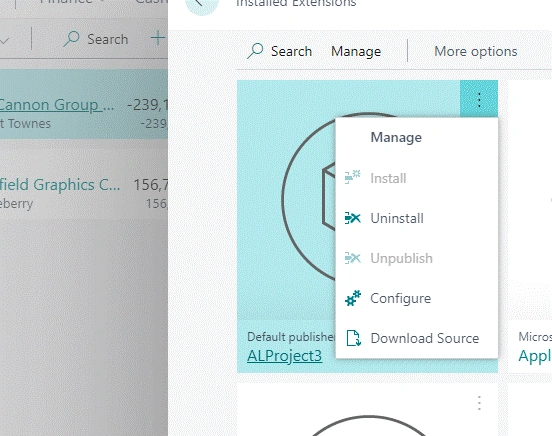Open the Cannon Group customer link
Image resolution: width=552 pixels, height=436 pixels.
(56, 105)
